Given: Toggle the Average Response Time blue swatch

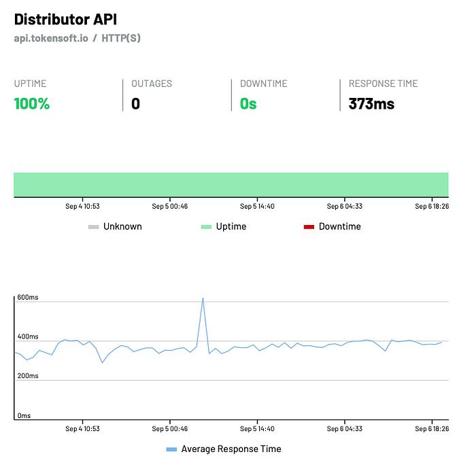Looking at the screenshot, I should tap(171, 449).
